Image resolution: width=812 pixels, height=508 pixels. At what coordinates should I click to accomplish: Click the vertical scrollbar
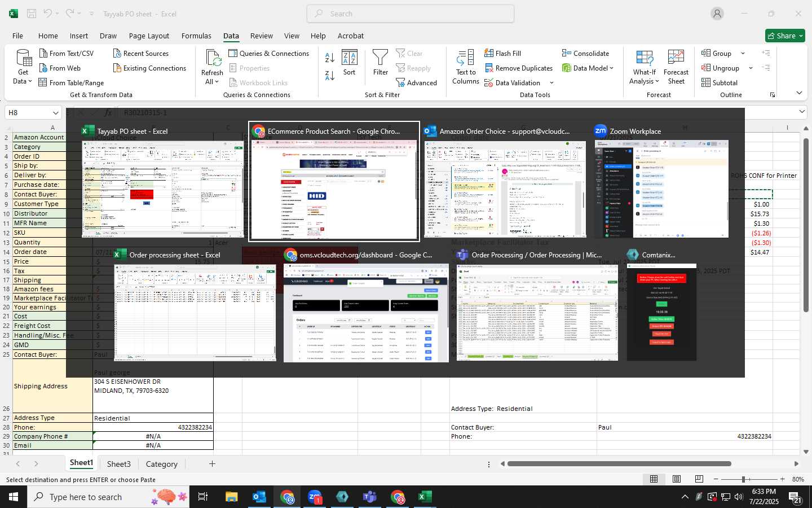point(806,226)
